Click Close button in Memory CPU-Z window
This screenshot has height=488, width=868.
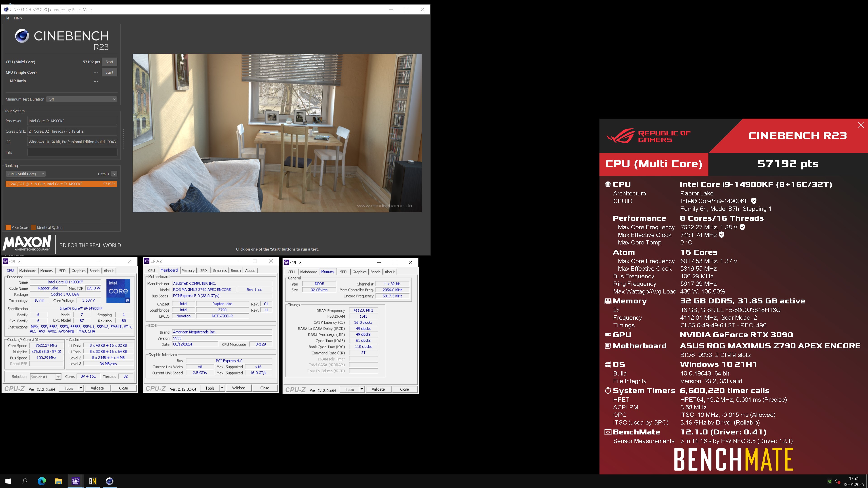[x=404, y=389]
